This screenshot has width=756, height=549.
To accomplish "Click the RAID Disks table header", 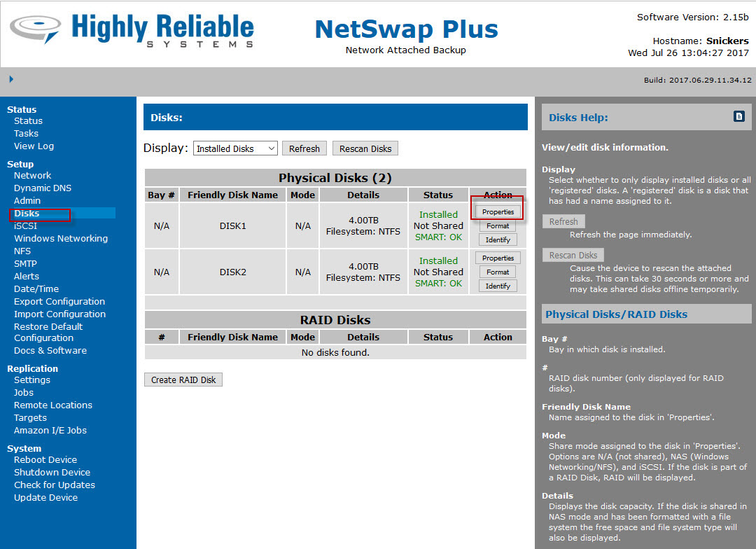I will coord(335,320).
